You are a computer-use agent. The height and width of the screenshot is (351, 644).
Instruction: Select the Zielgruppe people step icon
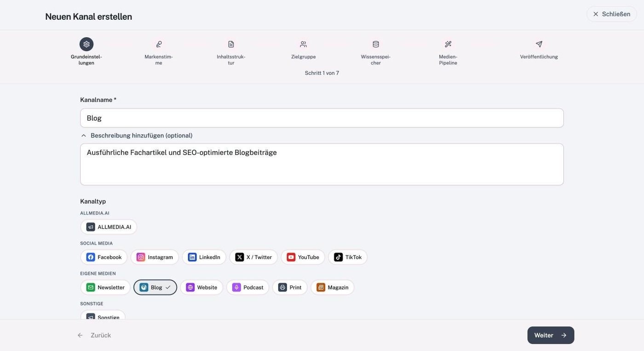pos(303,44)
